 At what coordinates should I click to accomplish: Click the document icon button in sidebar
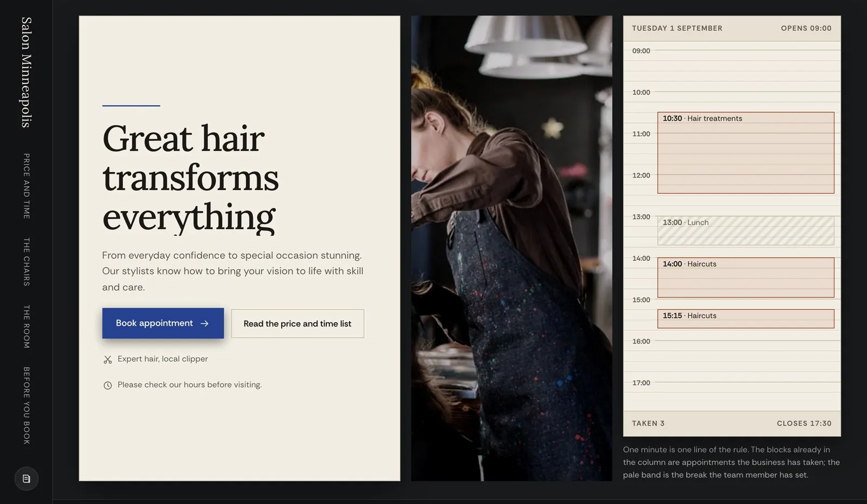pos(26,479)
